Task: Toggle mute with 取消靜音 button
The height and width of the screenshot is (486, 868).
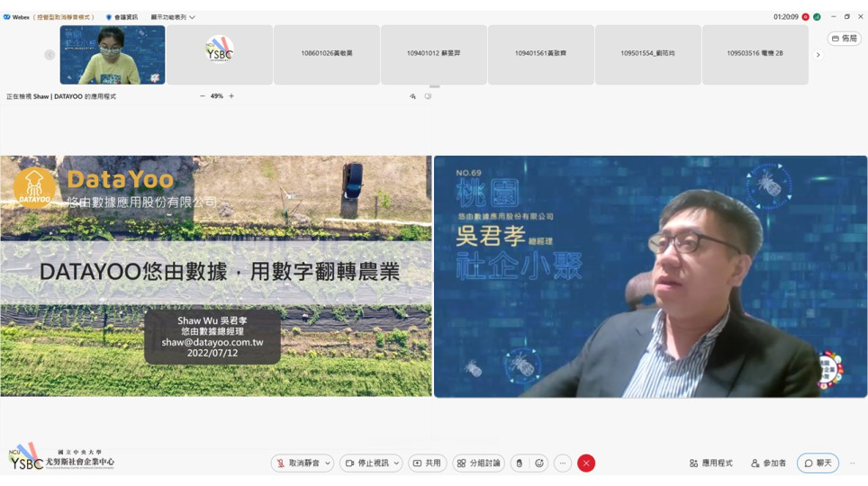Action: [x=296, y=463]
